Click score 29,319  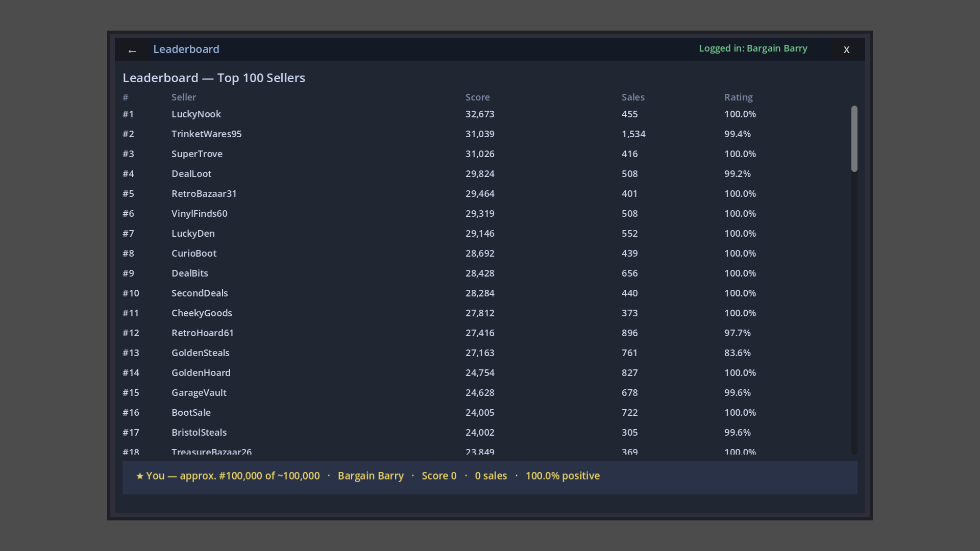[x=479, y=214]
